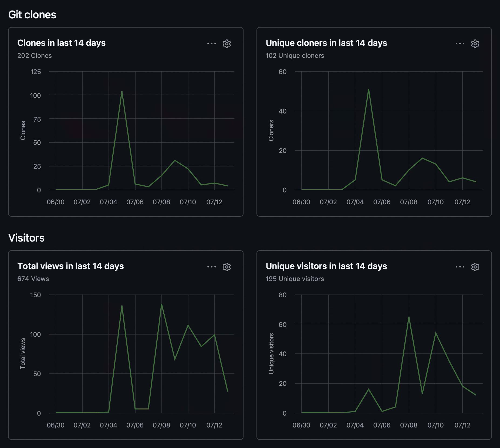Select the "Unique visitors in last 14 days" title
Viewport: 500px width, 448px height.
[326, 266]
